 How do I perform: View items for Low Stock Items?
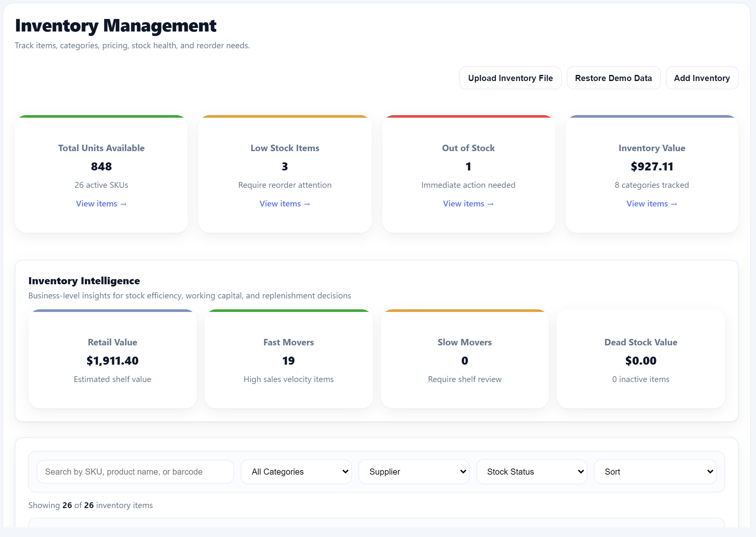click(285, 204)
